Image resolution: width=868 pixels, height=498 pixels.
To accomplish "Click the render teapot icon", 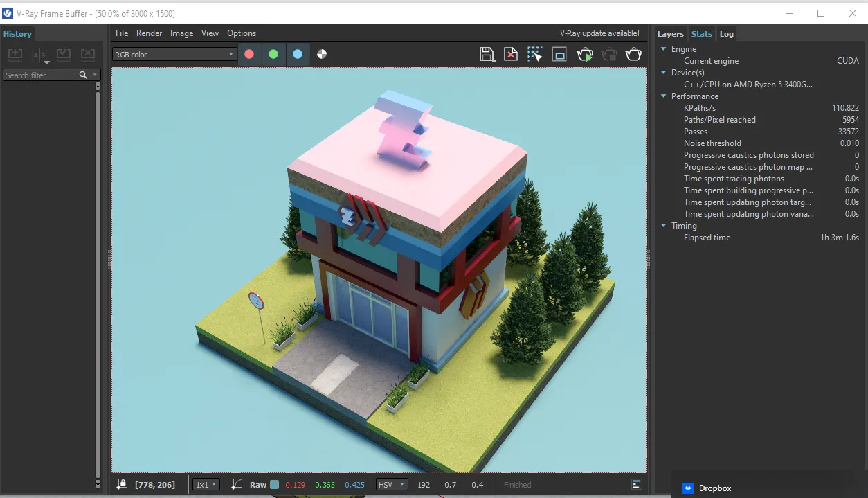I will (x=633, y=54).
